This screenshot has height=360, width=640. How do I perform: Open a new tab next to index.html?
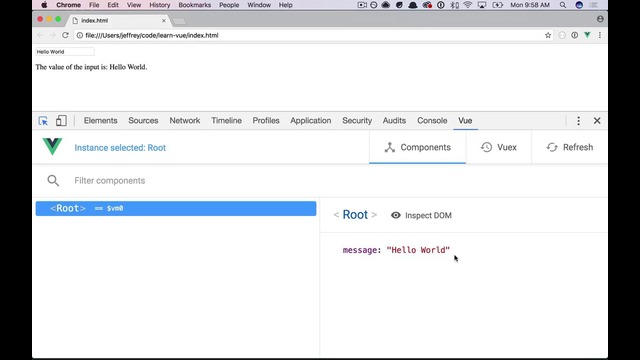pos(179,21)
